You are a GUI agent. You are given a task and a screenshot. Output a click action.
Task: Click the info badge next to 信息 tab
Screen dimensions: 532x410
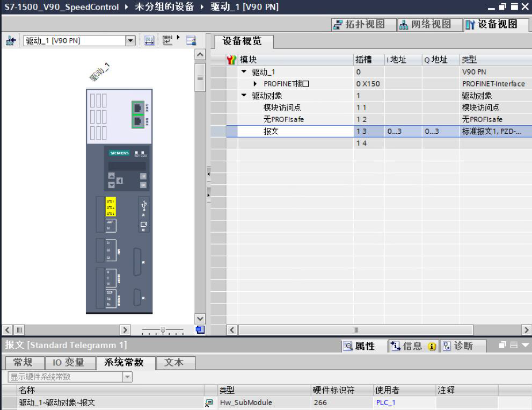click(432, 346)
